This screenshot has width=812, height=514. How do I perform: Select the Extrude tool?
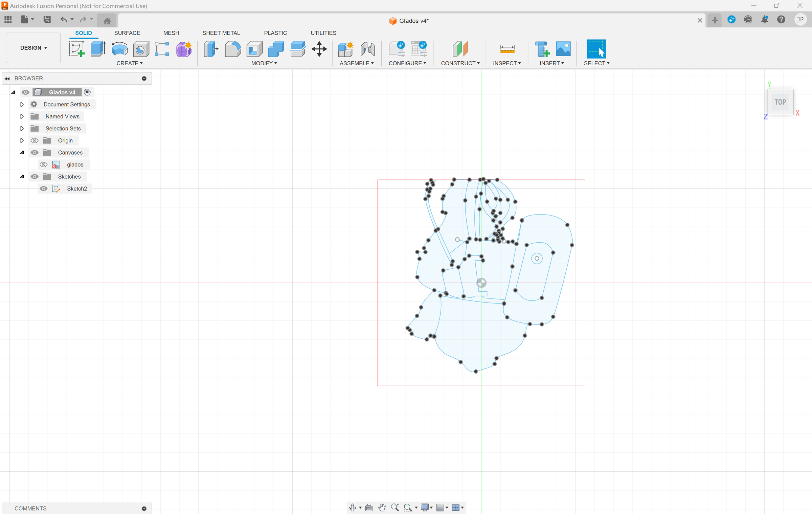click(x=98, y=49)
